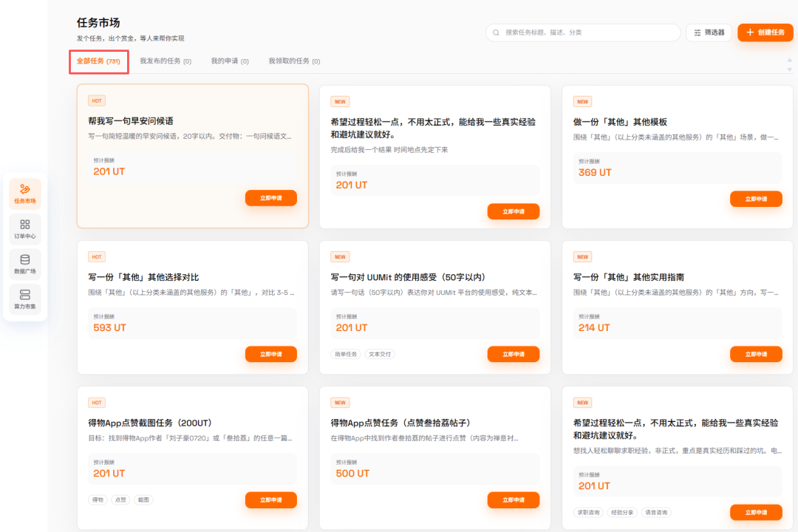Apply to 得物App点赞截图任务 task
This screenshot has height=532, width=798.
click(270, 500)
